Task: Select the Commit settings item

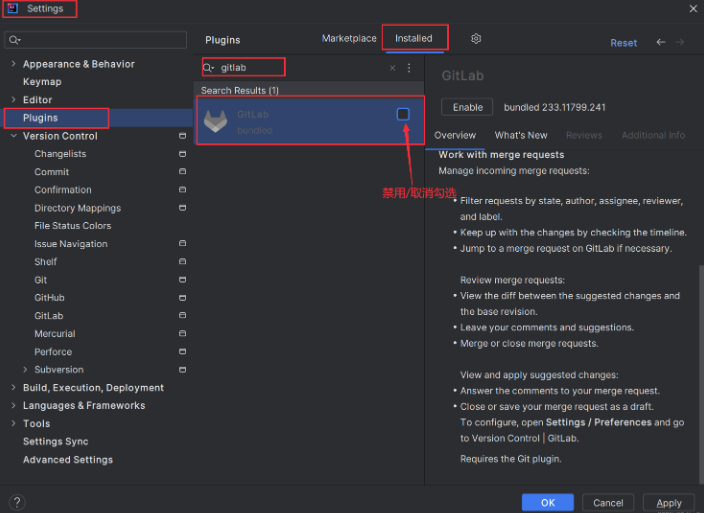Action: click(x=52, y=171)
